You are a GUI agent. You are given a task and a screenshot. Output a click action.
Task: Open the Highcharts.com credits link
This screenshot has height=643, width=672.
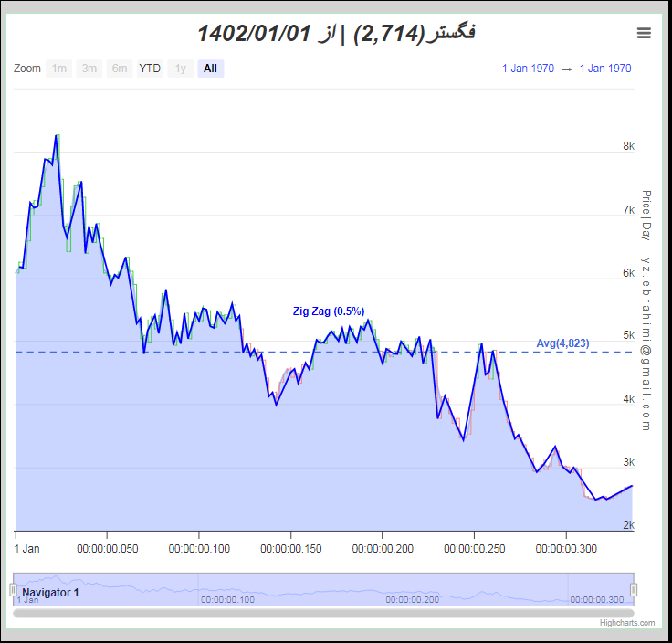coord(627,623)
